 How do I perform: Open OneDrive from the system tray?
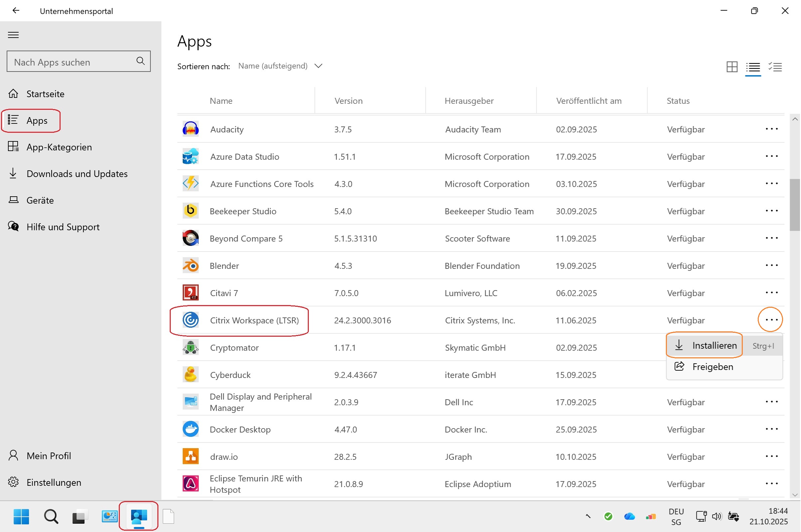click(630, 516)
